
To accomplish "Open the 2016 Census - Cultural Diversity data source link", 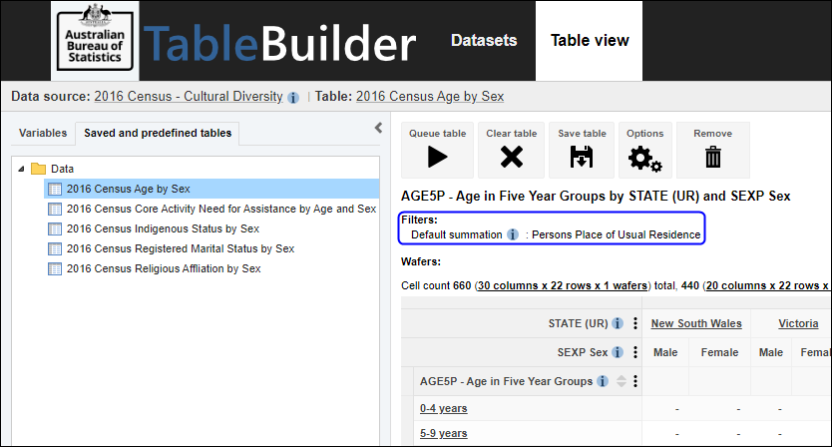I will tap(188, 96).
